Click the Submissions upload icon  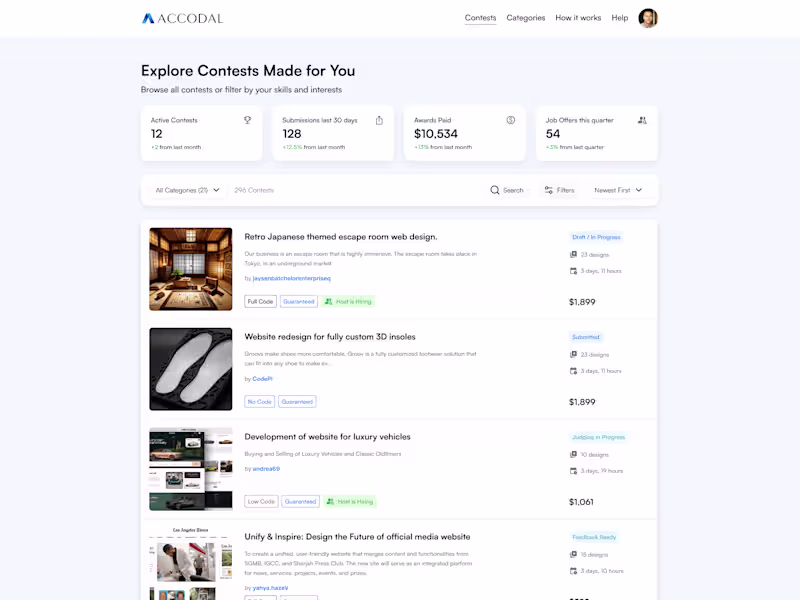click(x=379, y=119)
